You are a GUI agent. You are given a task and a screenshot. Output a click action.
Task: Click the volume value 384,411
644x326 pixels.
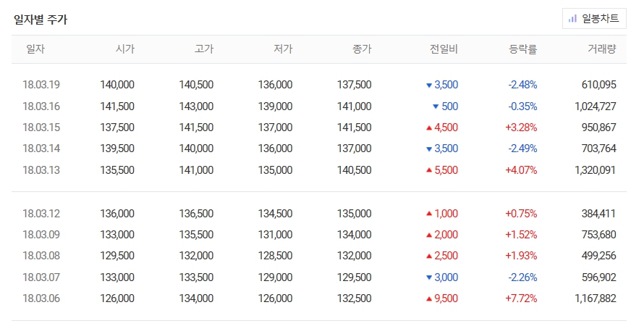click(599, 214)
